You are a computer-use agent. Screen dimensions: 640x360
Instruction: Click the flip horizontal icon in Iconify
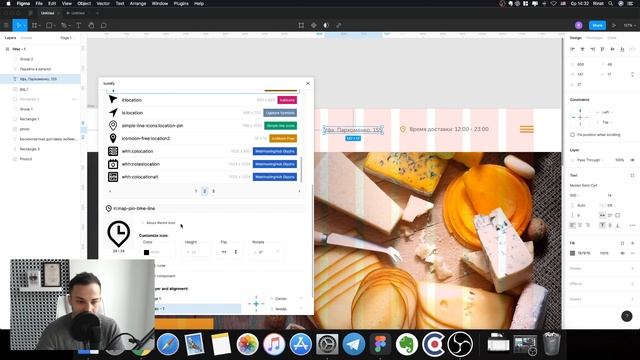[224, 252]
